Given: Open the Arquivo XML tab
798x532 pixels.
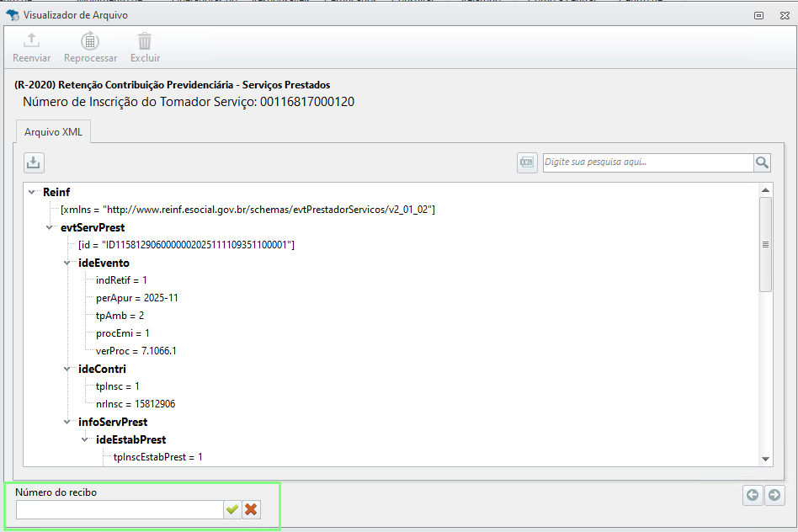Looking at the screenshot, I should click(x=53, y=132).
